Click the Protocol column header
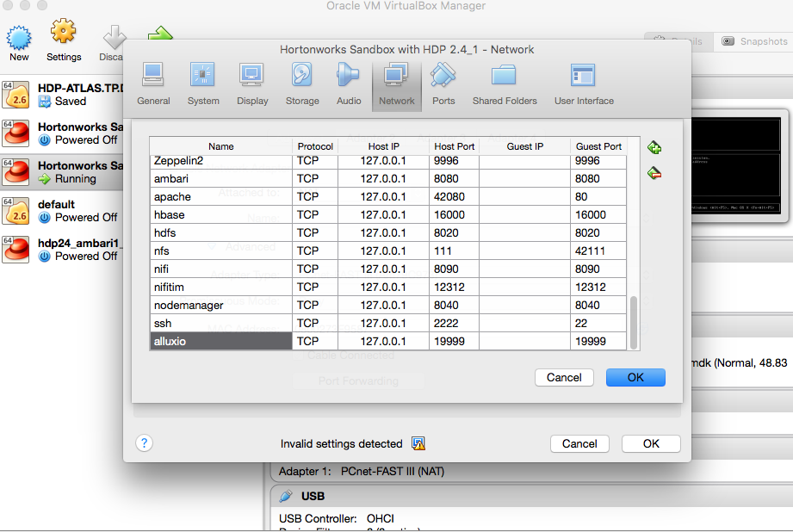 [x=315, y=146]
